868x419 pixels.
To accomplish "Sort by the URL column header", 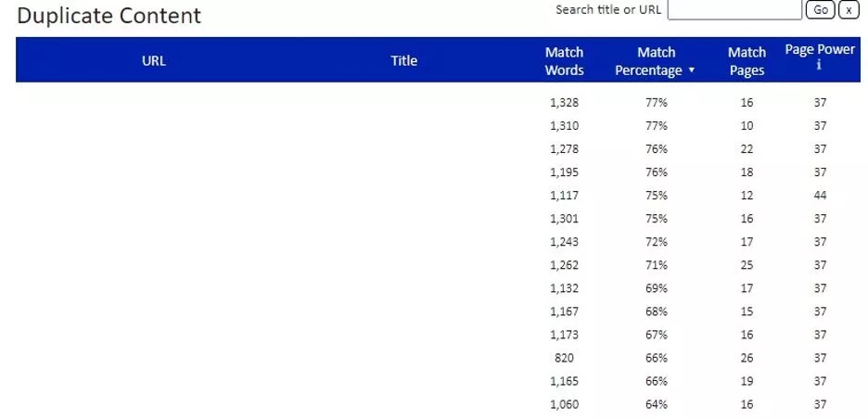I will pos(154,61).
